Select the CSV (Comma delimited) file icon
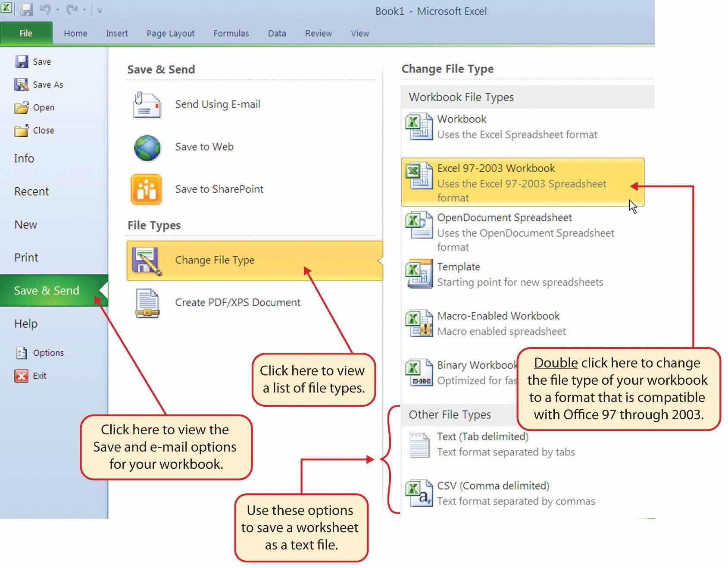This screenshot has width=728, height=568. [419, 493]
